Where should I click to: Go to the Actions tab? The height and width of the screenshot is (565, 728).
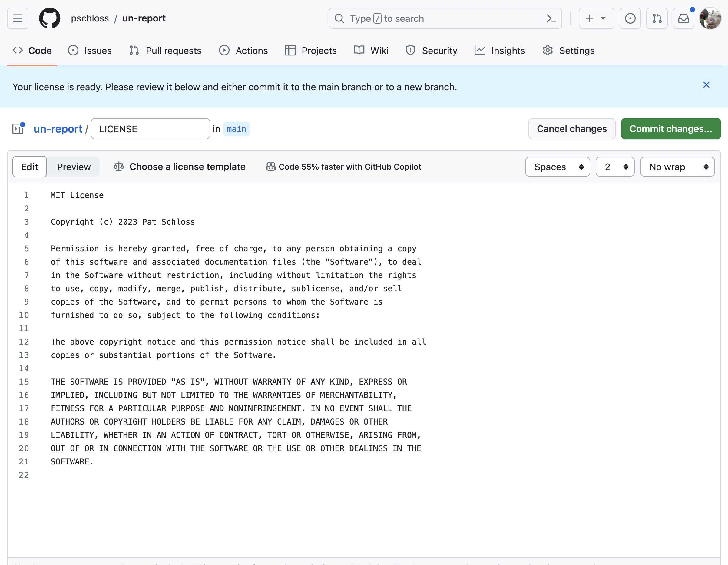243,50
